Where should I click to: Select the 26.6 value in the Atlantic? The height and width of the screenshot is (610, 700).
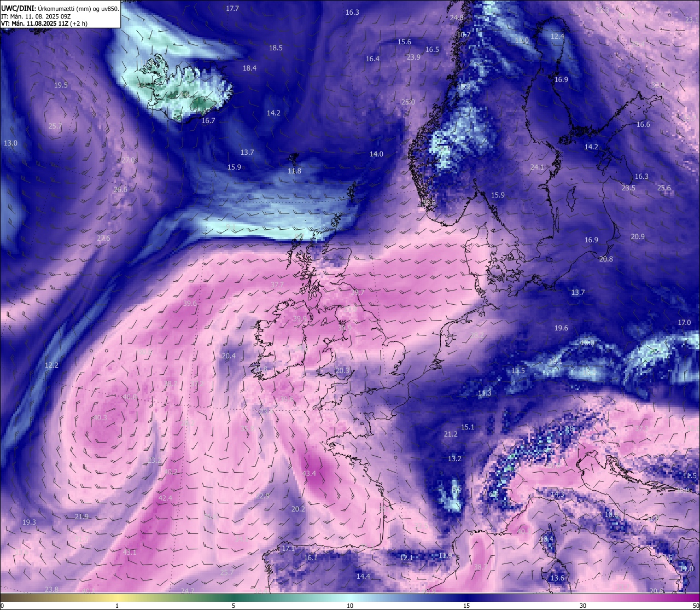(x=120, y=189)
